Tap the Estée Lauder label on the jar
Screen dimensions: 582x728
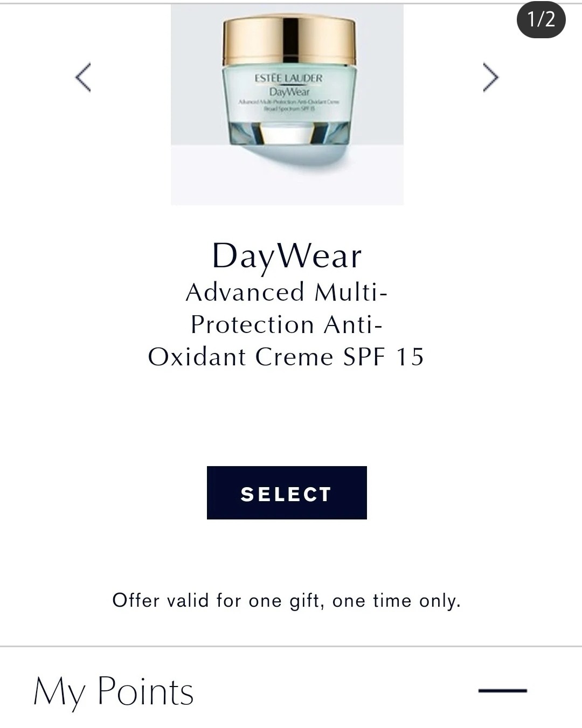(x=288, y=78)
